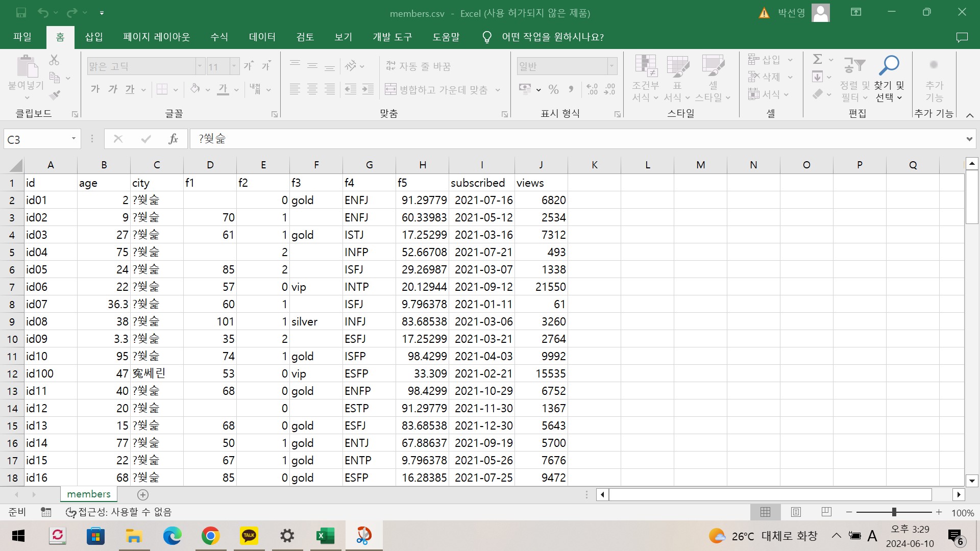Click the vertical scrollbar down arrow
Image resolution: width=980 pixels, height=551 pixels.
(x=972, y=481)
